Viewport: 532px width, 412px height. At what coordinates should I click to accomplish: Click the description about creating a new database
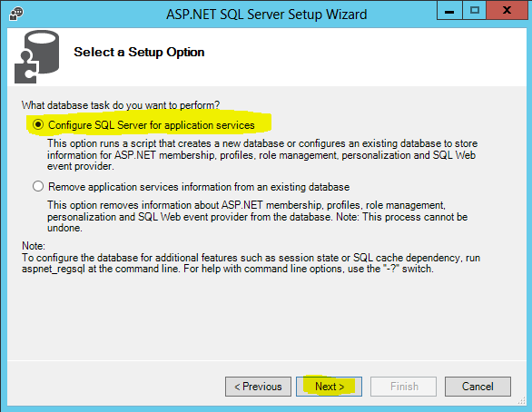(262, 154)
